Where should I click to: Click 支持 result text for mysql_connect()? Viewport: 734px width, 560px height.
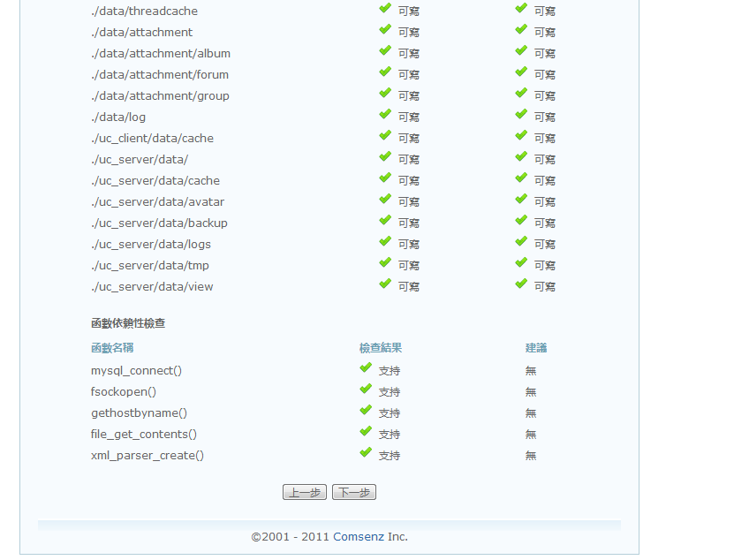click(x=390, y=371)
